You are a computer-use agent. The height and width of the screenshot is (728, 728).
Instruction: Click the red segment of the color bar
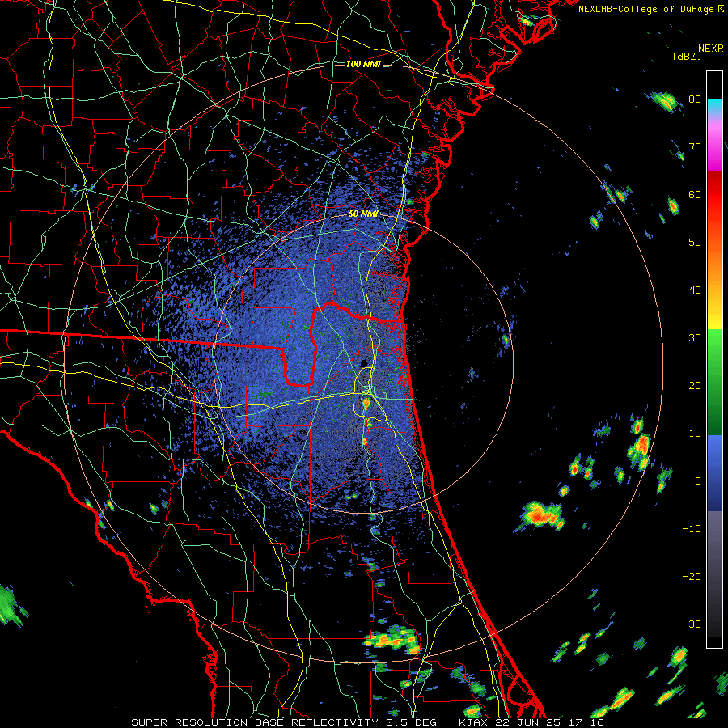pos(714,195)
